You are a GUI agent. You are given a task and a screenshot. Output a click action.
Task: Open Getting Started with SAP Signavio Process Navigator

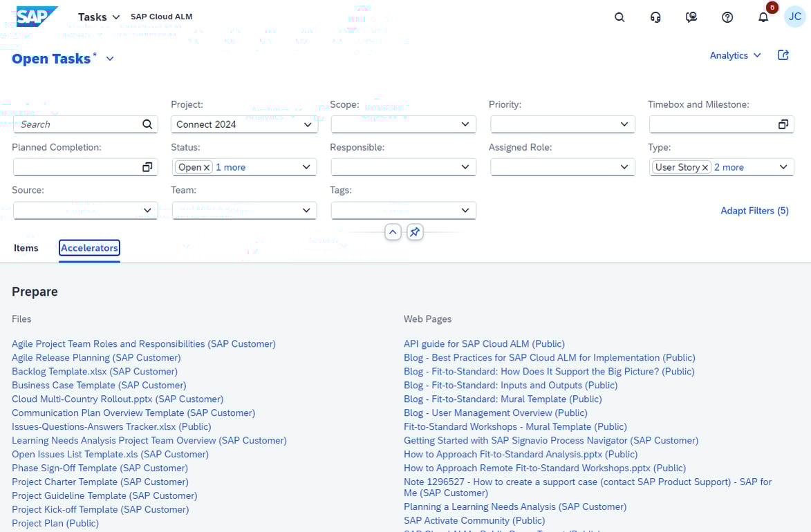(x=551, y=441)
